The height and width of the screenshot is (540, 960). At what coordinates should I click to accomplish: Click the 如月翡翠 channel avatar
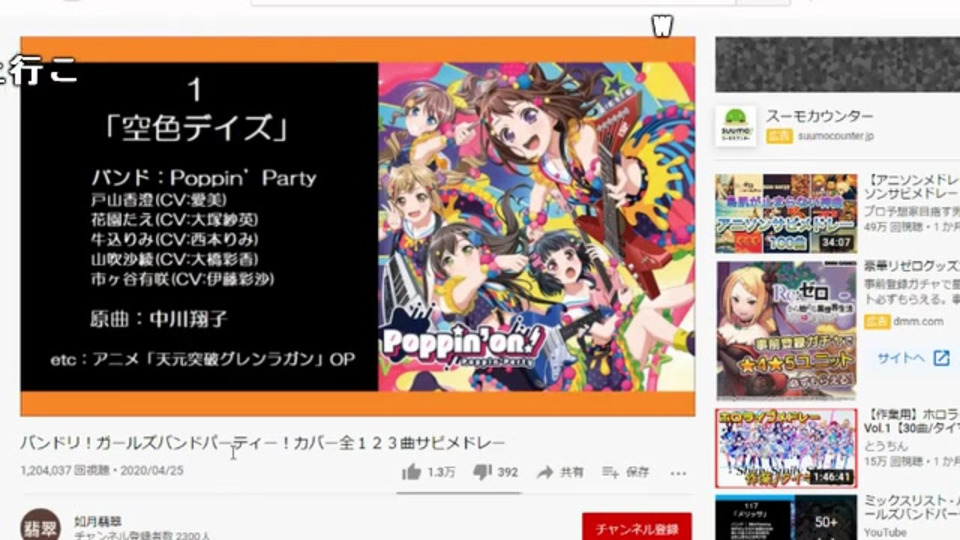pyautogui.click(x=40, y=525)
